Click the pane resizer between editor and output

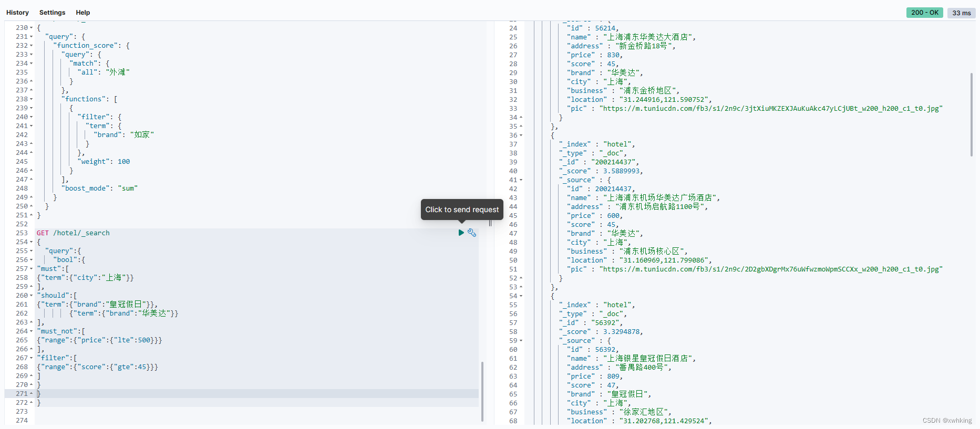coord(490,223)
